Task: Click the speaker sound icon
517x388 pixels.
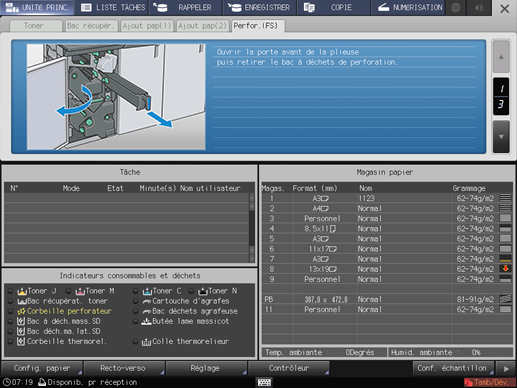Action: (x=479, y=7)
